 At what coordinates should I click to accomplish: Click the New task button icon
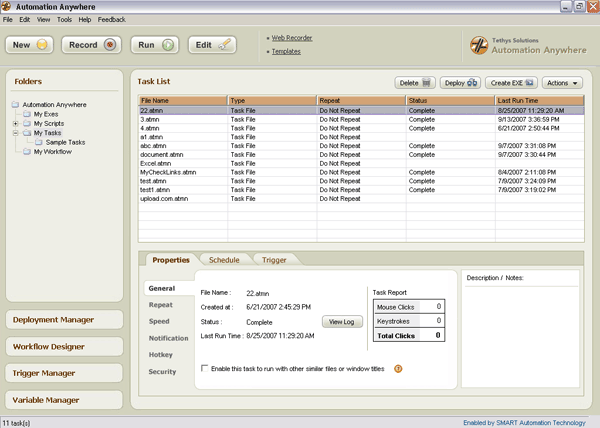pos(41,45)
